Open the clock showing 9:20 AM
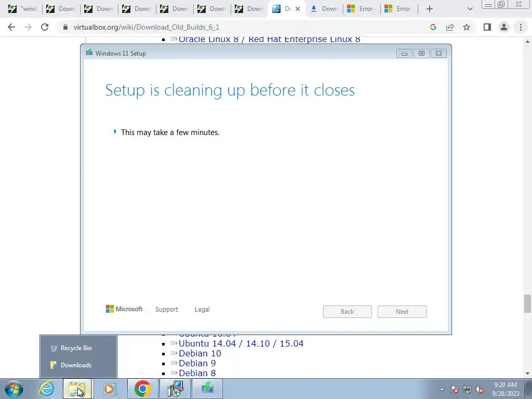 pos(506,389)
